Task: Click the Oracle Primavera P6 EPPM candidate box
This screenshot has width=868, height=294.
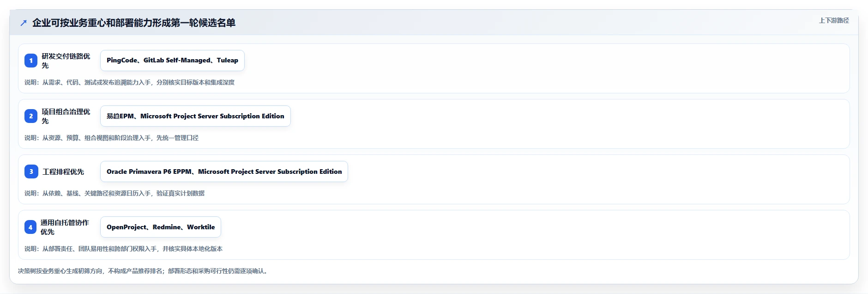Action: (x=224, y=171)
